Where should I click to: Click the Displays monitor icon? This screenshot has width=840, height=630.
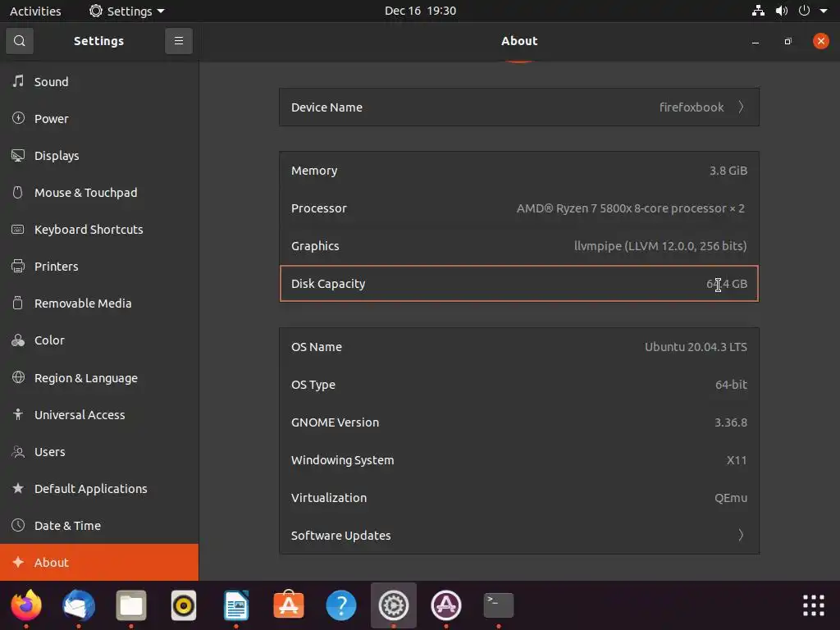point(18,155)
